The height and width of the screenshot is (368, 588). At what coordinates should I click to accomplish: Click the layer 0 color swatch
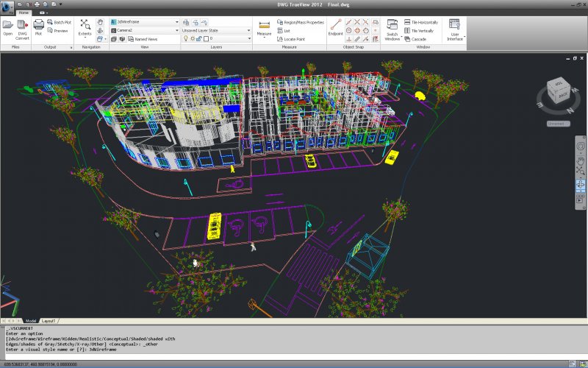pos(206,38)
